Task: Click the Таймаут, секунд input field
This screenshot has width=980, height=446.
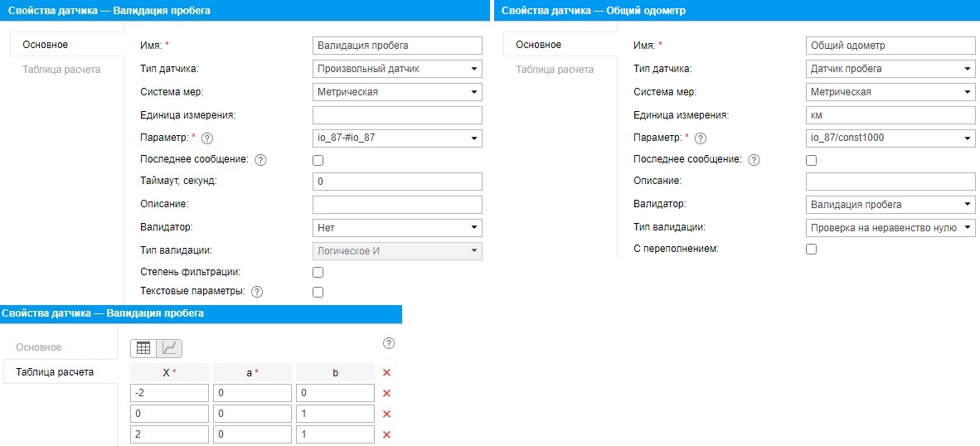Action: [x=397, y=182]
